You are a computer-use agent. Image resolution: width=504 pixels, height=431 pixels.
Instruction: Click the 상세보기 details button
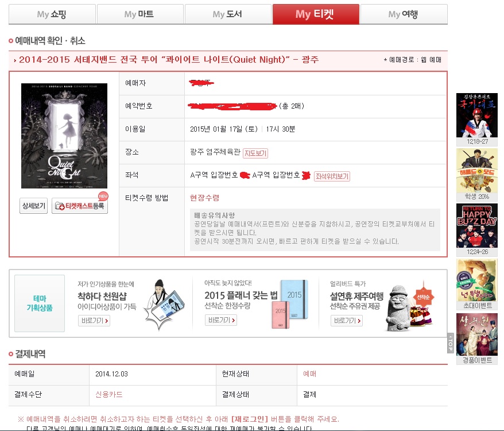[33, 206]
